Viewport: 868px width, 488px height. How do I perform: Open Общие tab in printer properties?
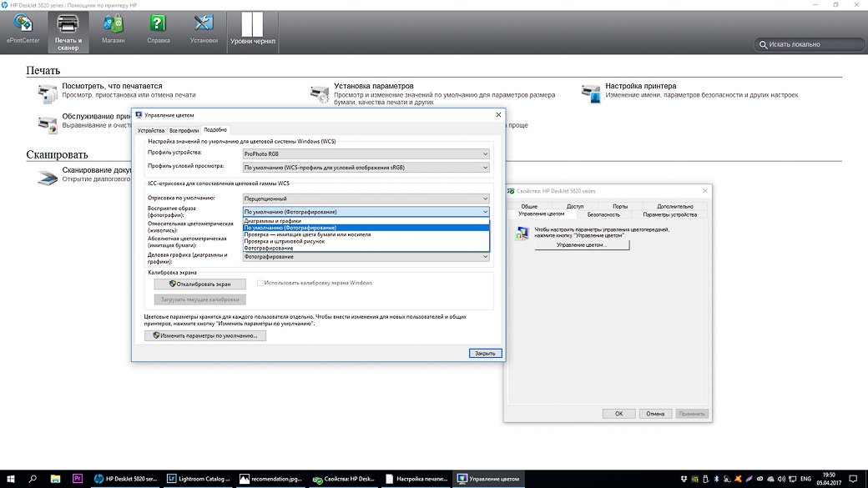click(x=529, y=206)
